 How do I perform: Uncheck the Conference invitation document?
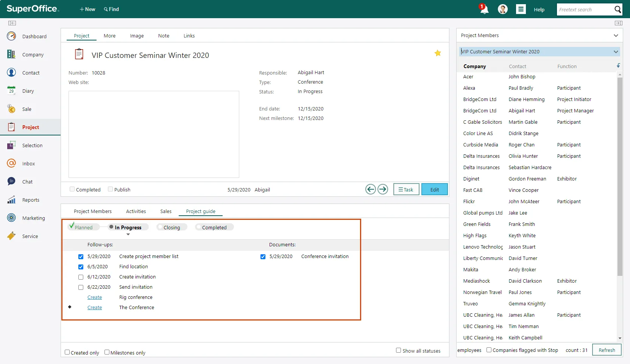pos(263,257)
